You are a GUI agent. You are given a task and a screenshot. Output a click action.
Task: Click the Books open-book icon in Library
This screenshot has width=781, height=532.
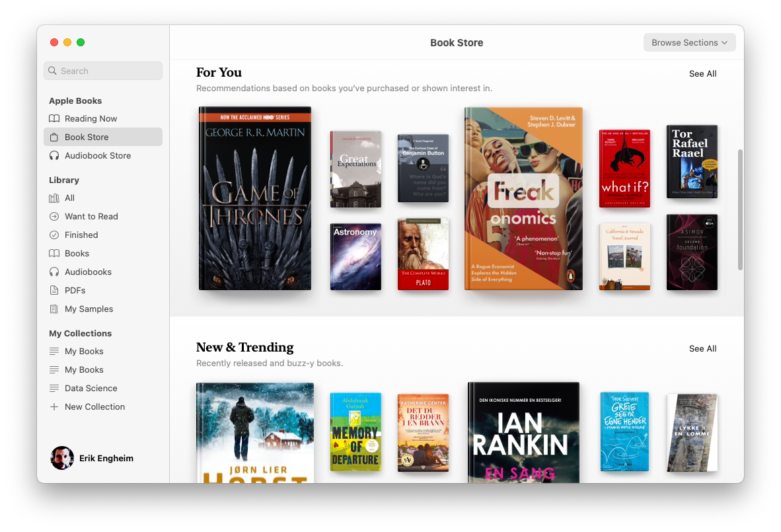tap(54, 254)
